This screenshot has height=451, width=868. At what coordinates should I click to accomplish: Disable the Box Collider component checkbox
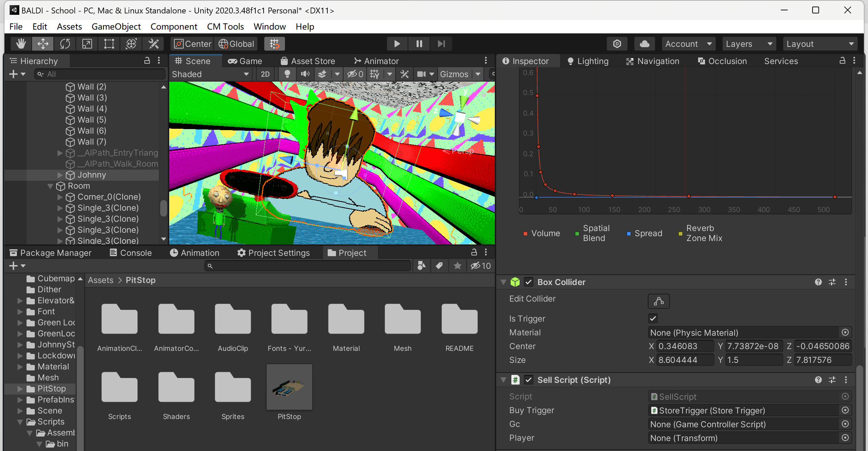click(529, 282)
